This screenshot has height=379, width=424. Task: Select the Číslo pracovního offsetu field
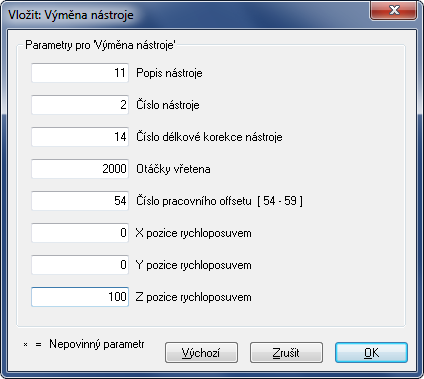point(80,201)
